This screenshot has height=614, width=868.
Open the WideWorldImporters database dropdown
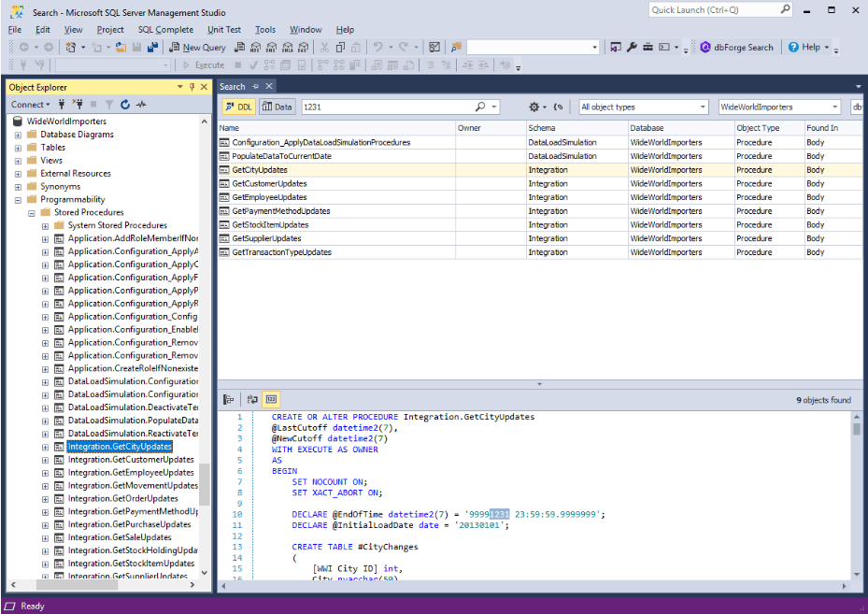[x=775, y=107]
